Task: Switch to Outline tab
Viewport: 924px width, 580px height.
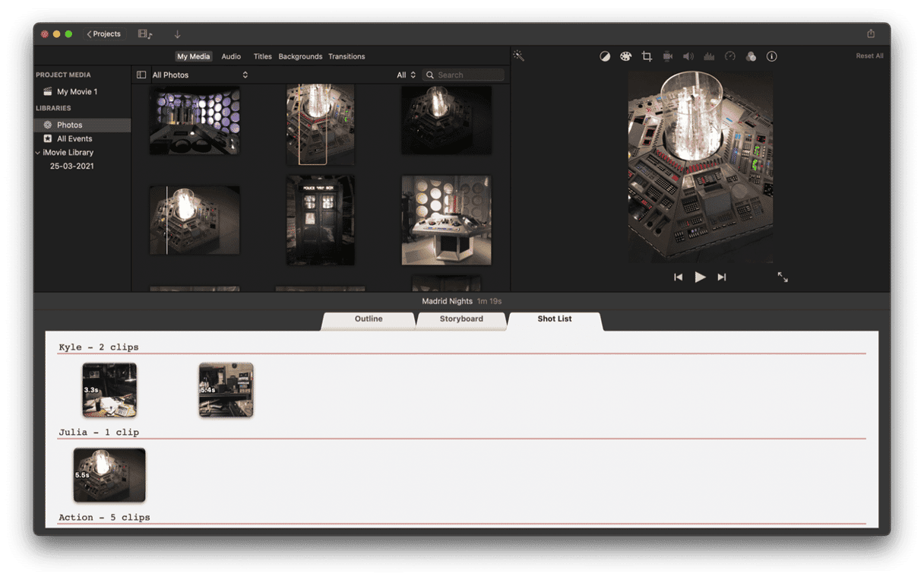Action: click(x=369, y=319)
